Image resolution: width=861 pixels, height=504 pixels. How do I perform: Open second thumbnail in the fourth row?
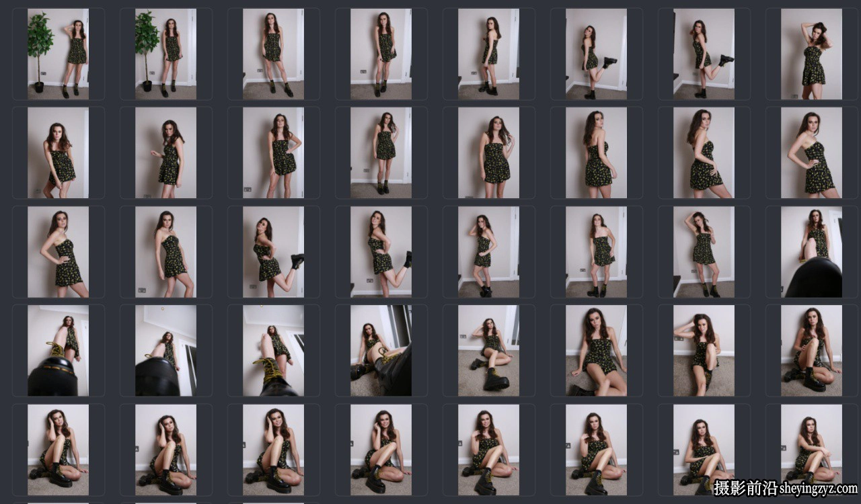[x=165, y=350]
